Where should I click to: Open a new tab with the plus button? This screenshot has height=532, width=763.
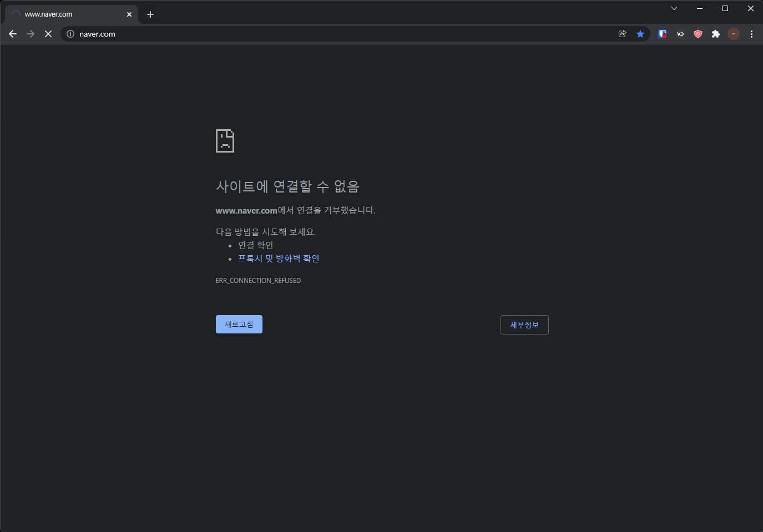point(150,14)
